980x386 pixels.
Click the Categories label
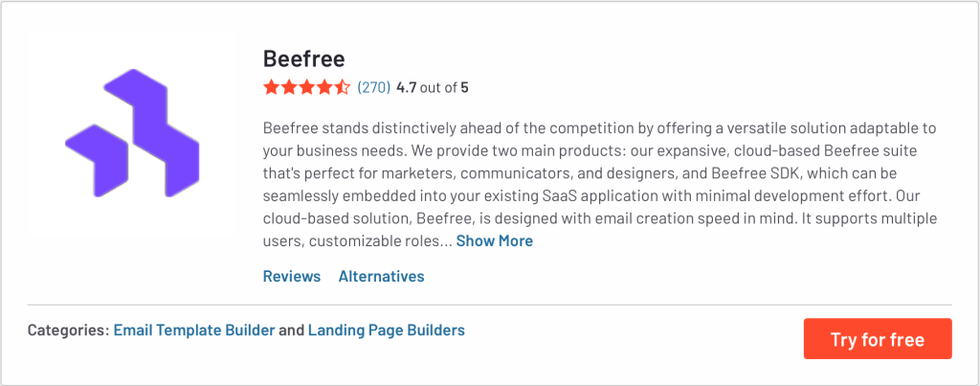pos(68,329)
